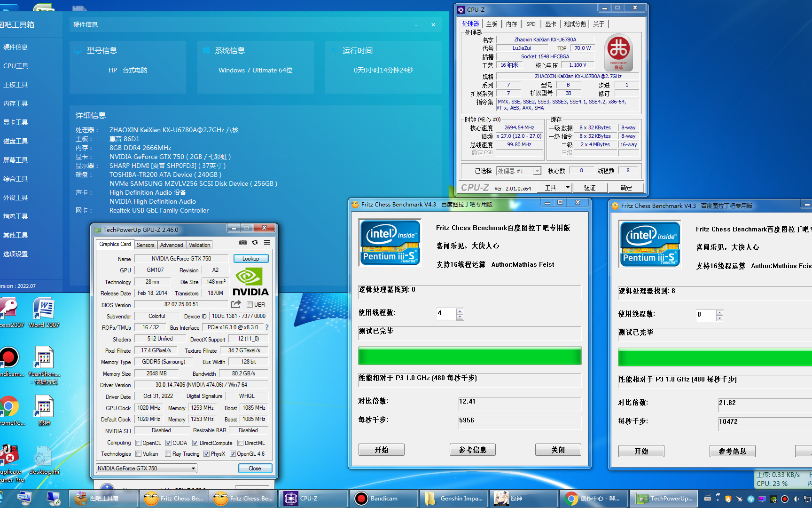The width and height of the screenshot is (812, 508).
Task: Select 烤鸡工具 in the 图吧工具箱 sidebar
Action: pos(16,216)
